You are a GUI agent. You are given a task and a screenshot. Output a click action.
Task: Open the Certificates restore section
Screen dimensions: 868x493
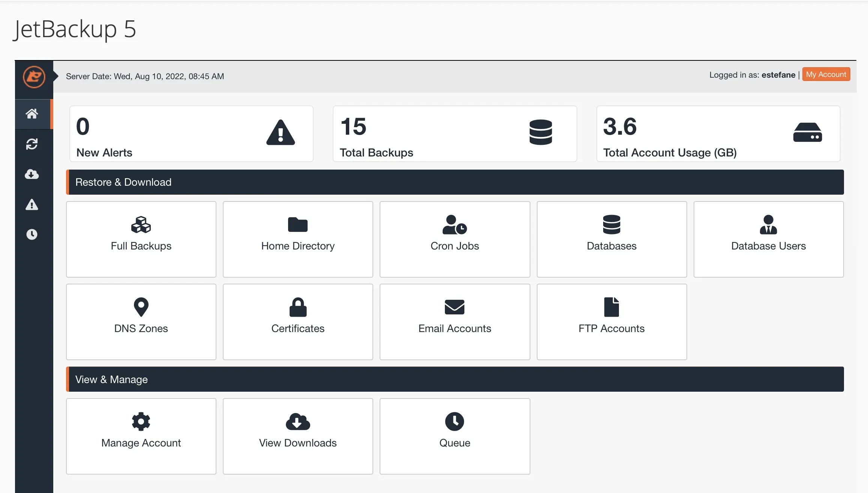297,322
